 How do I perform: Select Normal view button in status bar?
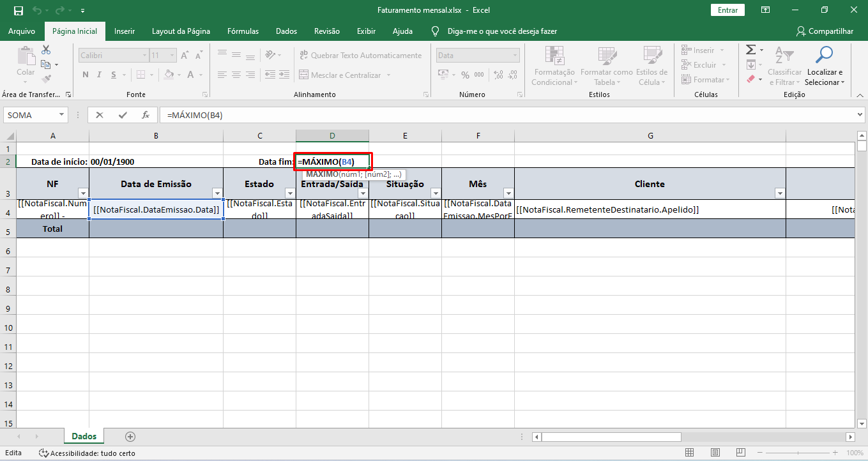click(690, 453)
